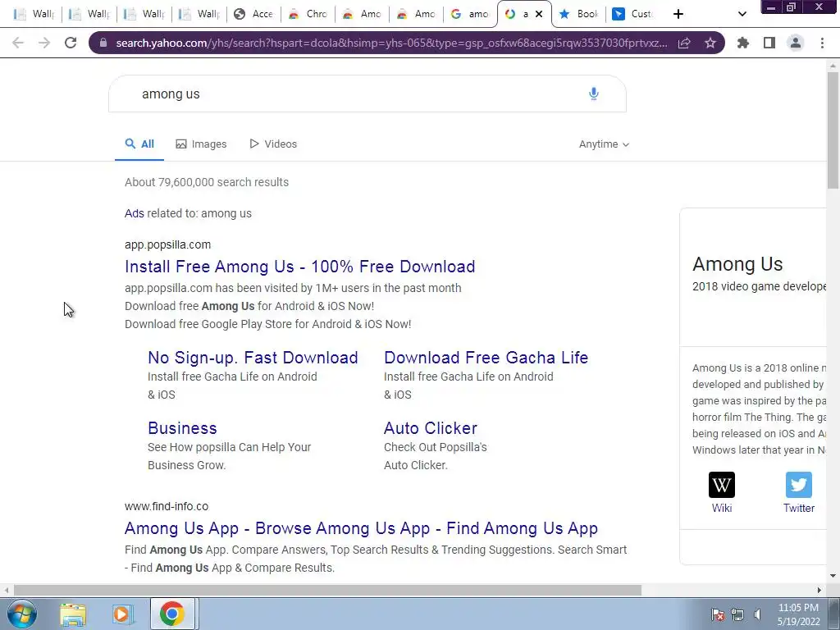Open the tab search chevron

742,14
